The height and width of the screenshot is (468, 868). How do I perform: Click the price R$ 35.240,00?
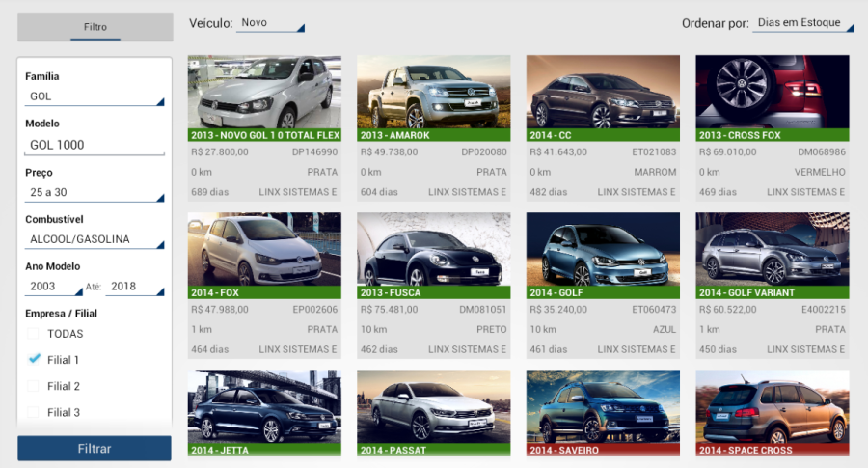coord(558,310)
